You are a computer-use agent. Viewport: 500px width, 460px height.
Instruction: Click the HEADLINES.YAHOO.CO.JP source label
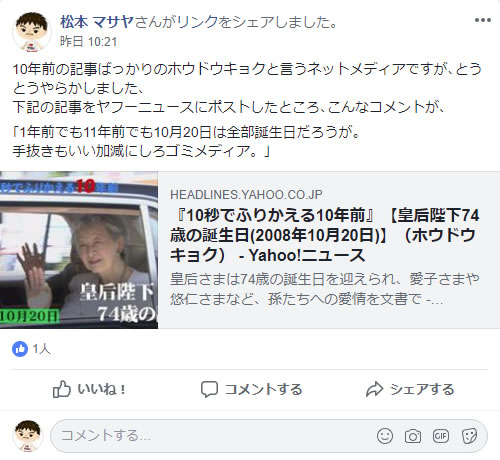tap(246, 195)
